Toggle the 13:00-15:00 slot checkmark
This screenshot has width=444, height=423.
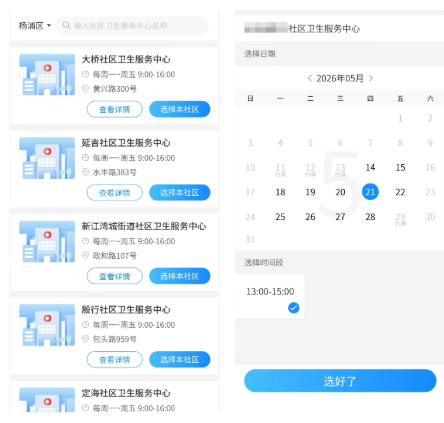tap(293, 308)
